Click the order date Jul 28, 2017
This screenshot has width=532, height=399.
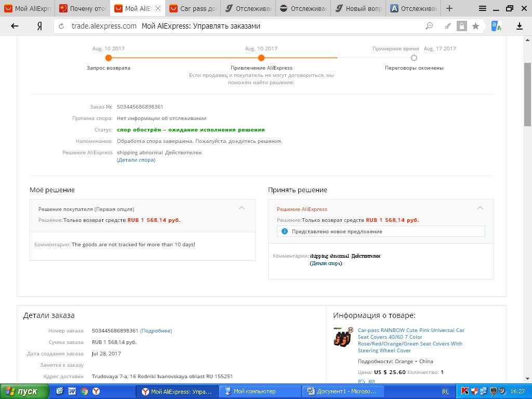click(x=106, y=354)
